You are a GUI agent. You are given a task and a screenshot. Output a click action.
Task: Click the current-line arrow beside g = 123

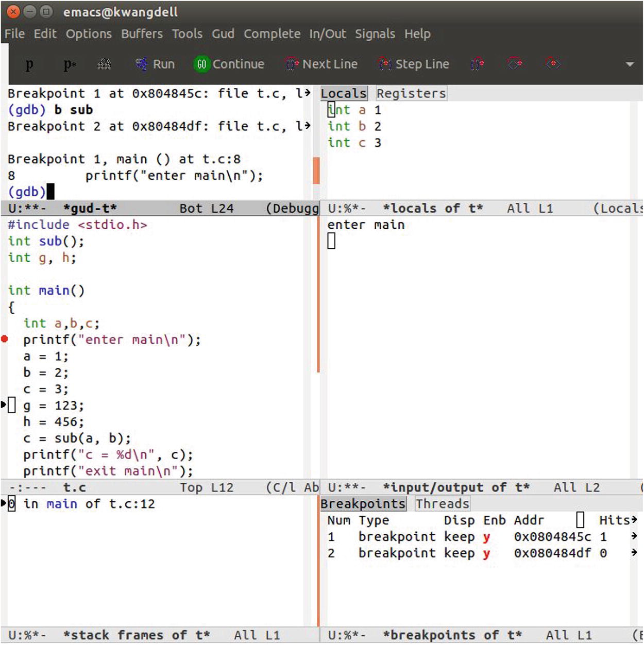pyautogui.click(x=4, y=405)
